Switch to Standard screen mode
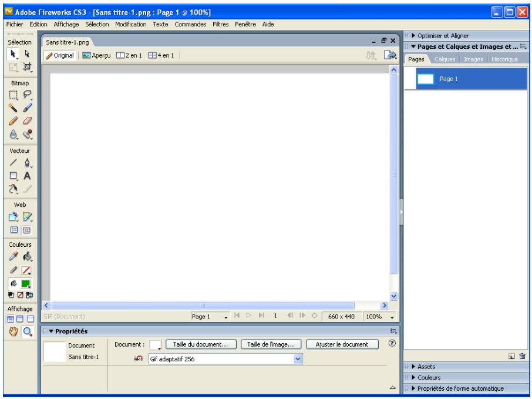 (11, 319)
